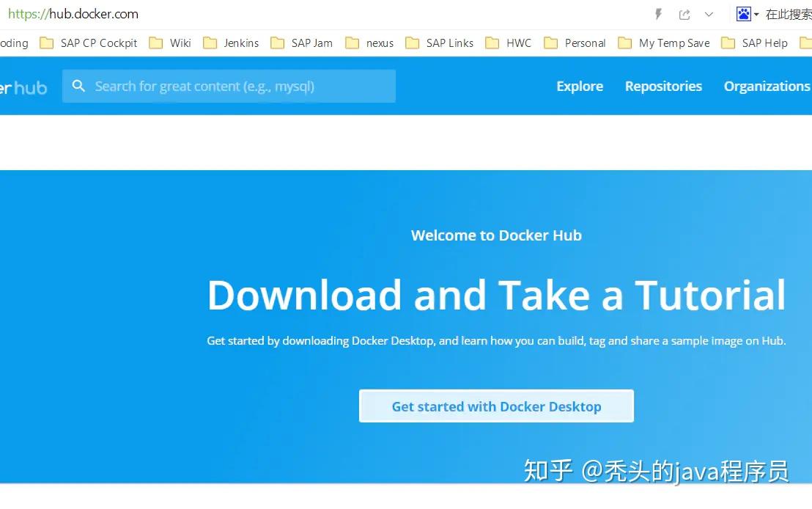Open the address bar actions chevron
812x509 pixels.
click(708, 14)
